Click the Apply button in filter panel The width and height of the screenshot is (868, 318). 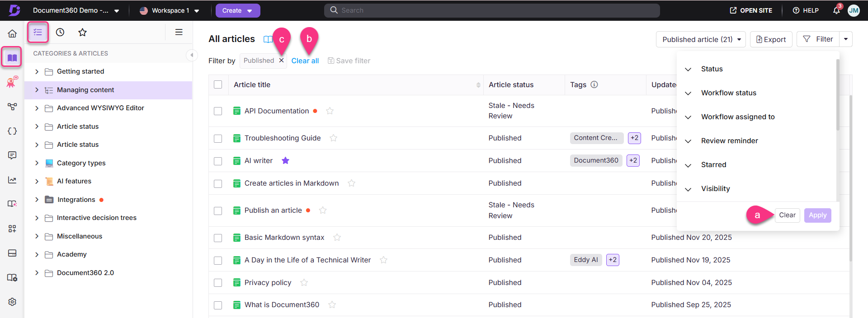(x=817, y=215)
